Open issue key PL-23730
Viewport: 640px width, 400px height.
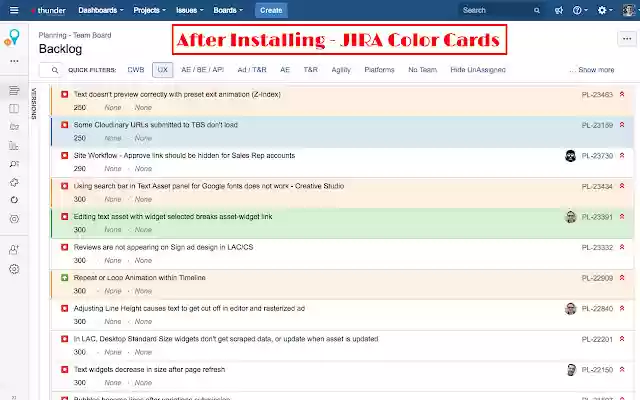tap(597, 156)
